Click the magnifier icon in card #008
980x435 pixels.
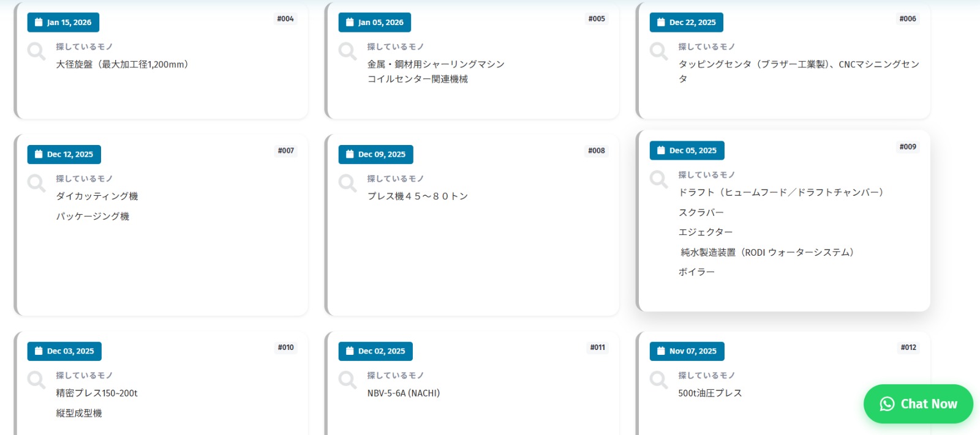click(347, 184)
